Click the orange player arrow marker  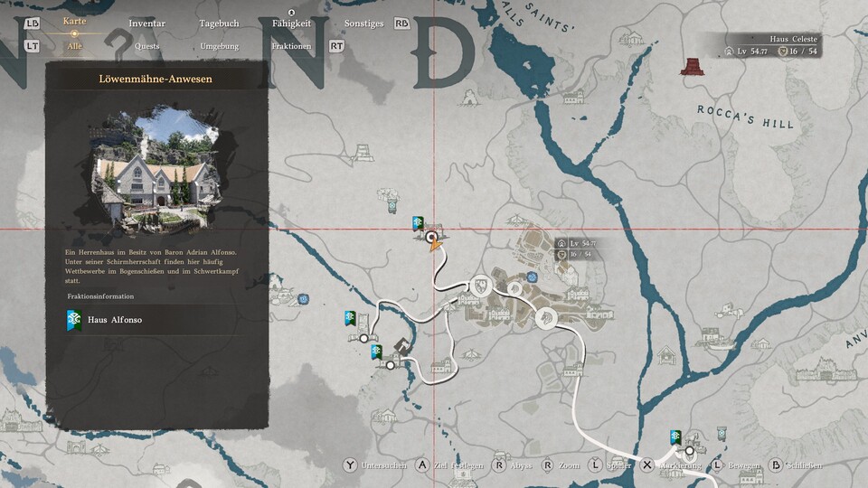click(x=435, y=244)
